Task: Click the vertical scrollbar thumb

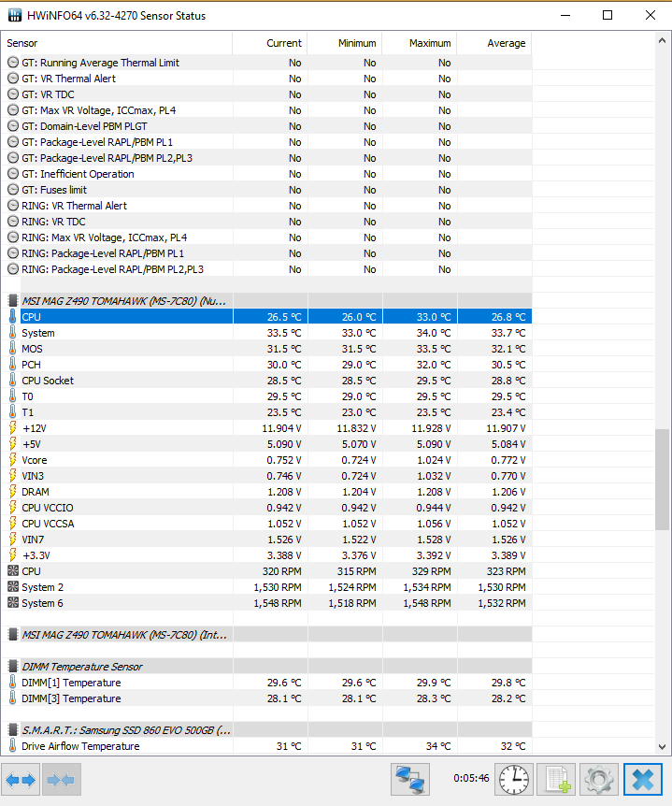Action: click(663, 480)
